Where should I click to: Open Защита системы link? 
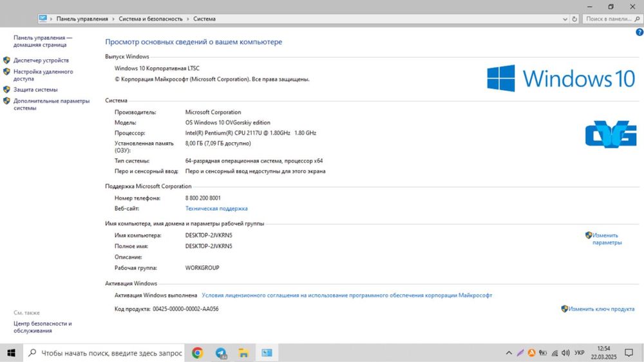35,90
